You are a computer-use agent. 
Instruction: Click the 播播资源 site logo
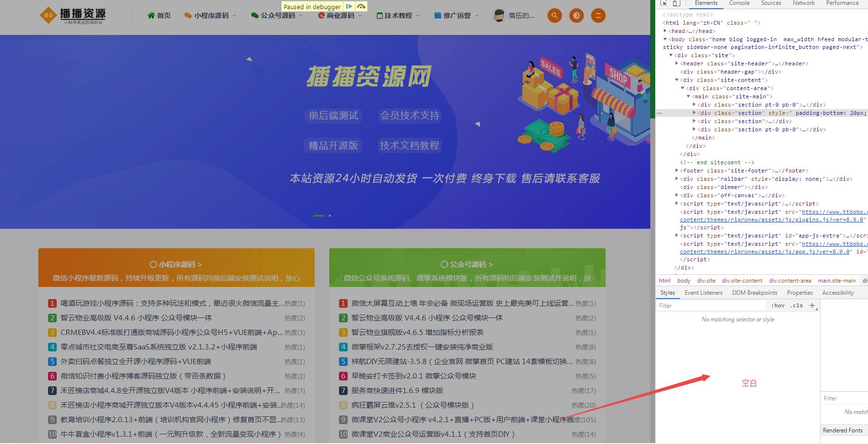pyautogui.click(x=73, y=16)
